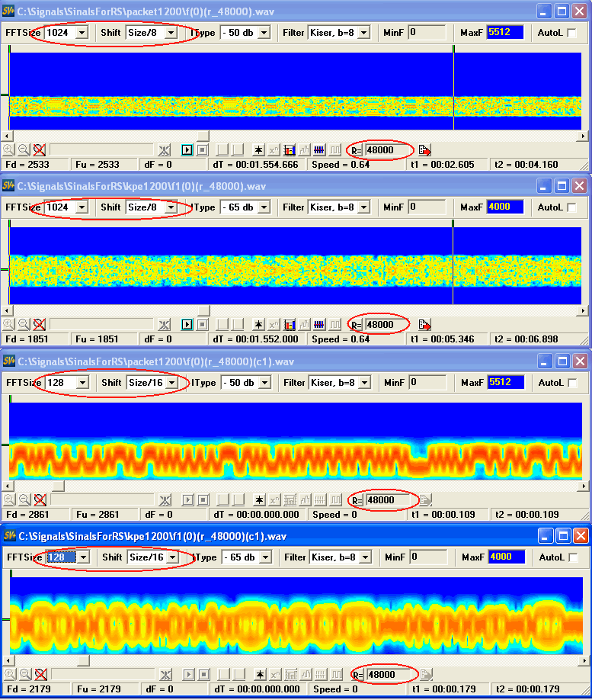Click MaxF 5512 field in top window

[x=505, y=33]
